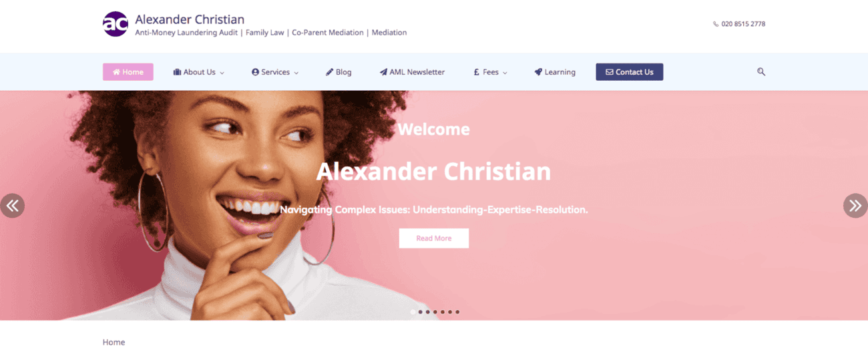
Task: Click the Contact Us button
Action: tap(629, 72)
